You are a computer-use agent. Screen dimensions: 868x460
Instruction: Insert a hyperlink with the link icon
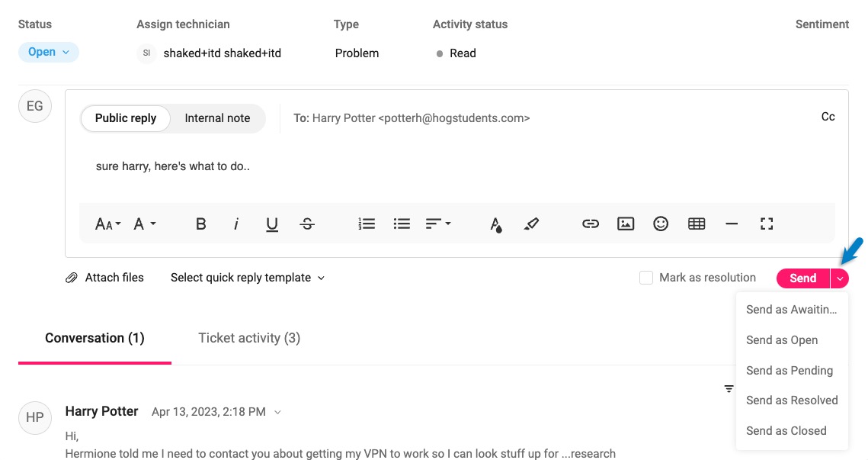click(x=591, y=224)
